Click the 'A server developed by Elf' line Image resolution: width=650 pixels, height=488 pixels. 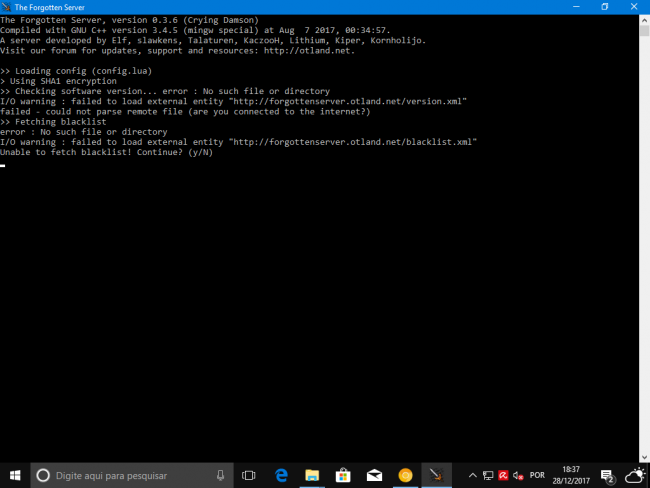213,40
